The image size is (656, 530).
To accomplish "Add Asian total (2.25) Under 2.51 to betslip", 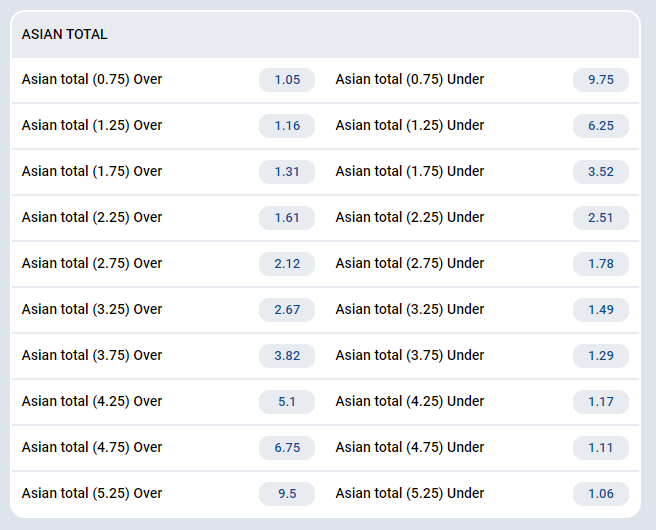I will 600,218.
